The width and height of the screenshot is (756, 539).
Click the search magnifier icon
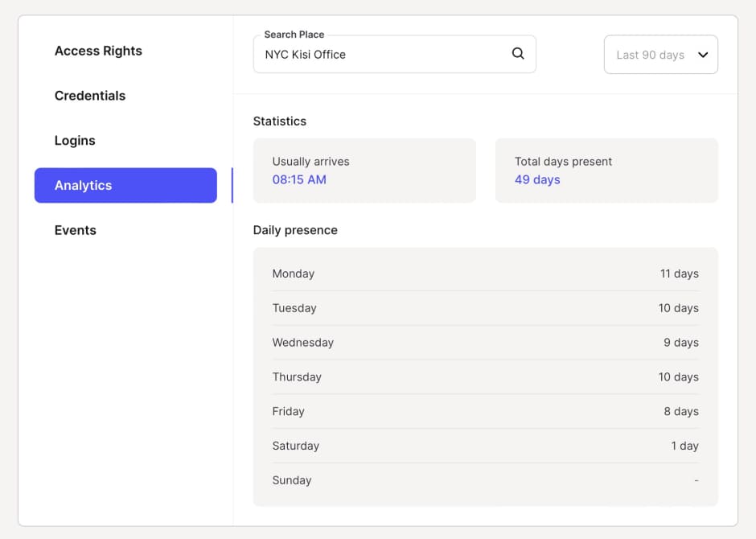point(518,54)
